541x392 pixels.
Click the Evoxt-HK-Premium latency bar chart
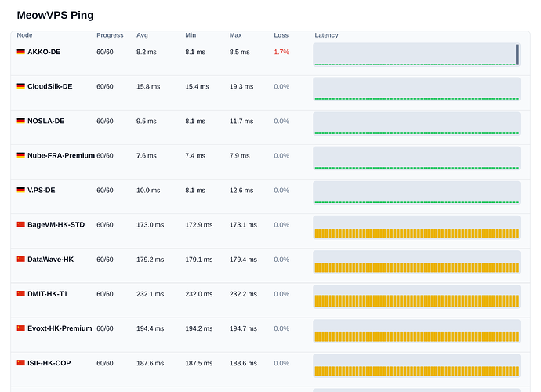click(416, 331)
